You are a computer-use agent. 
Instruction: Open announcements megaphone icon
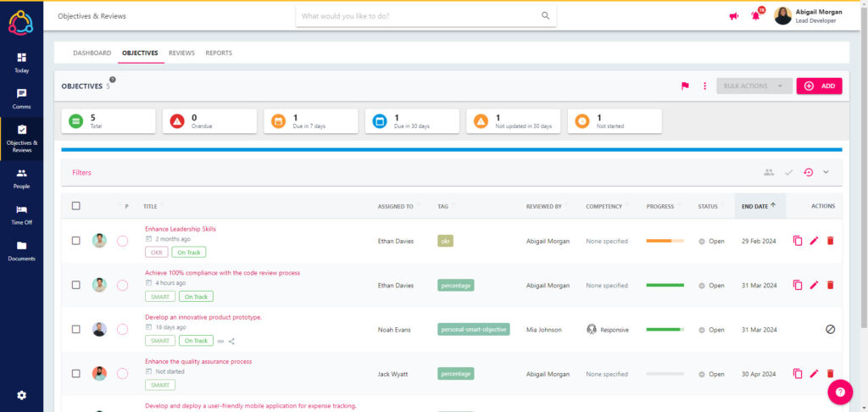coord(734,16)
